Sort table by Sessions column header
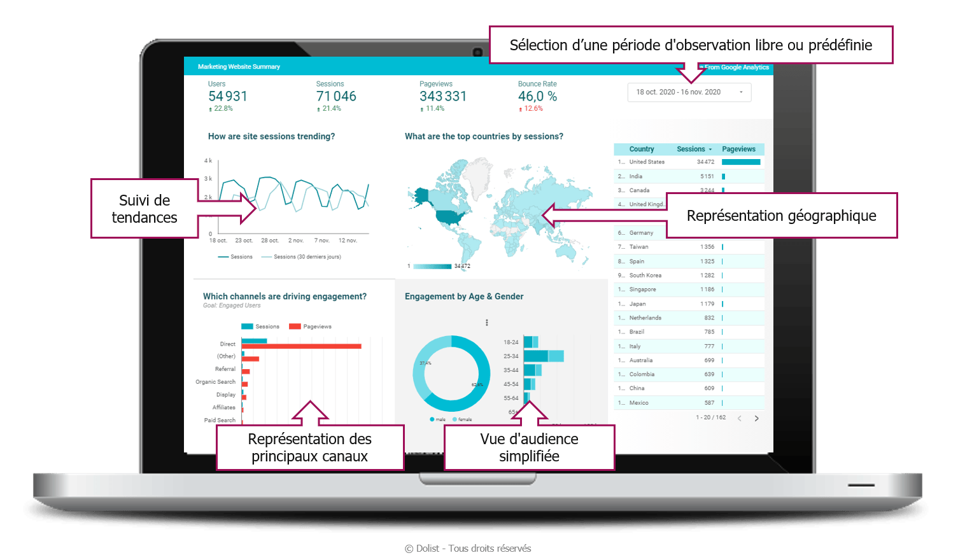 coord(694,149)
